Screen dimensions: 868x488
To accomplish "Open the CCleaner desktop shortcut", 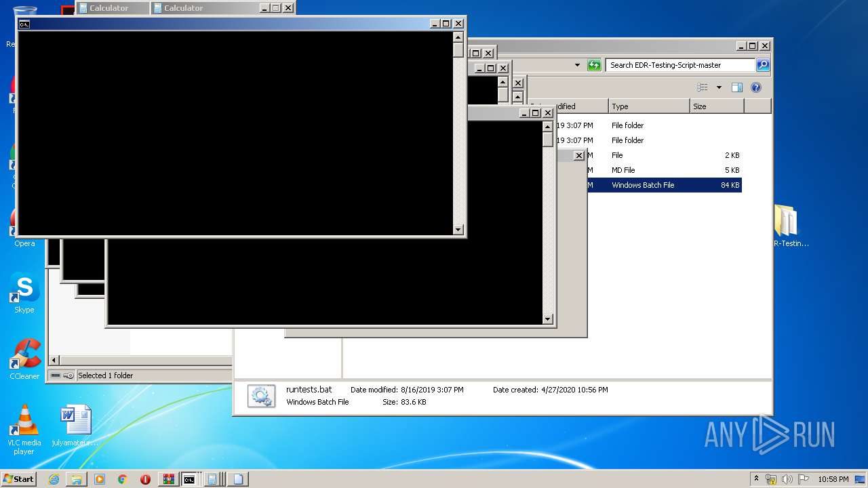I will tap(24, 360).
